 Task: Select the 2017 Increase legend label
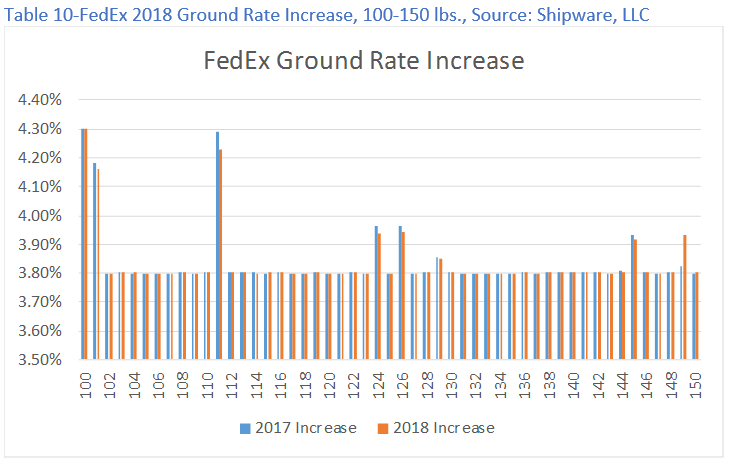[x=306, y=428]
